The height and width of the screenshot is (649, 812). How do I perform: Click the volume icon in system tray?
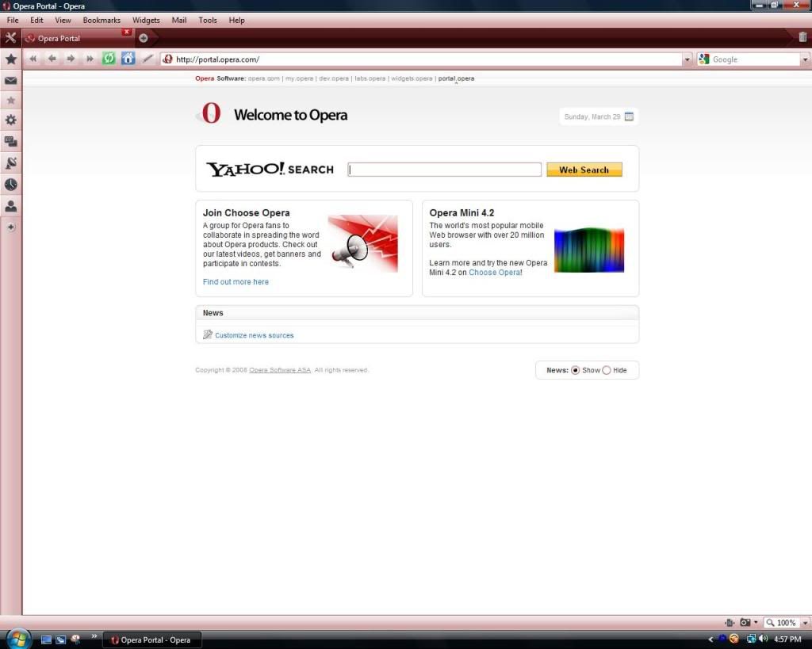pyautogui.click(x=764, y=639)
